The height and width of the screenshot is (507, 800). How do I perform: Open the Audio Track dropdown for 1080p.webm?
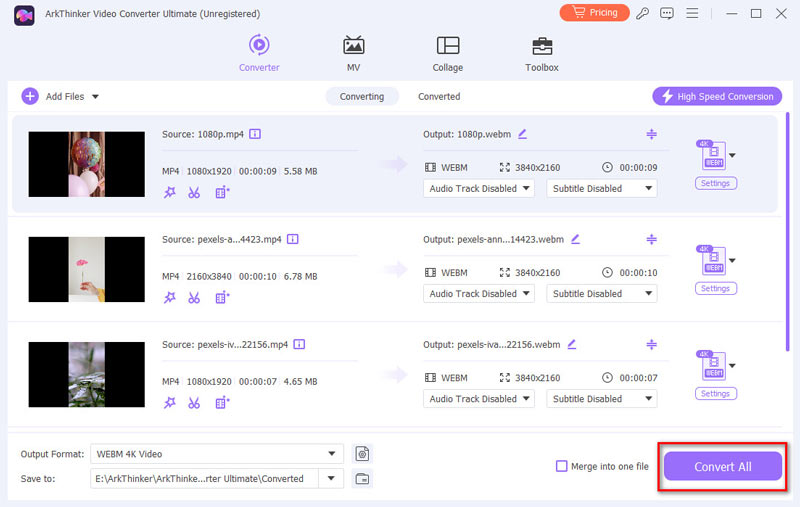479,189
